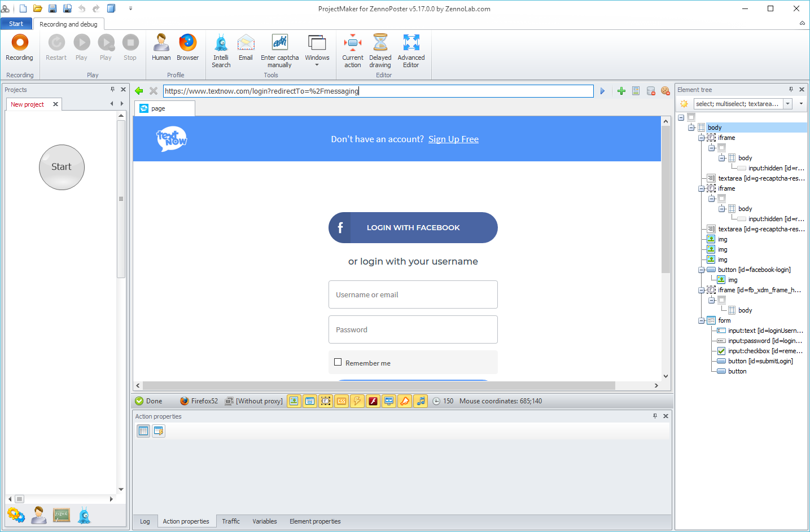810x532 pixels.
Task: Collapse the root node of Element tree
Action: point(681,117)
